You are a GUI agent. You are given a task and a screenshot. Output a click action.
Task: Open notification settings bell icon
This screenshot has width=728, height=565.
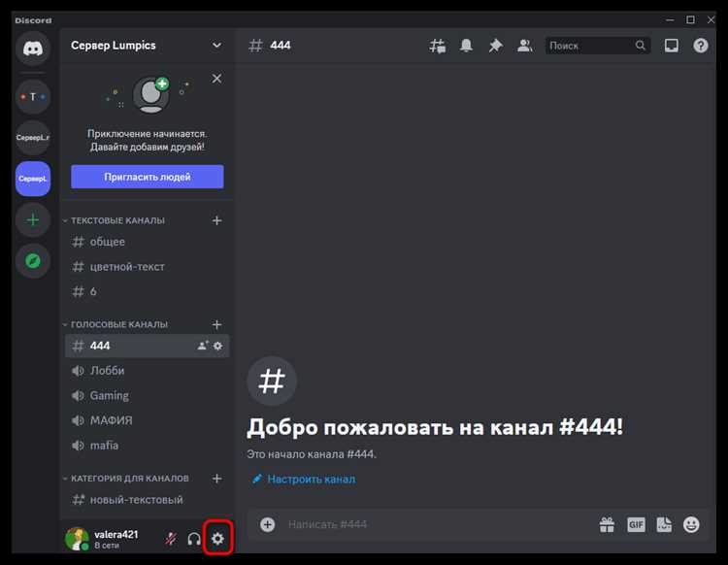click(466, 46)
